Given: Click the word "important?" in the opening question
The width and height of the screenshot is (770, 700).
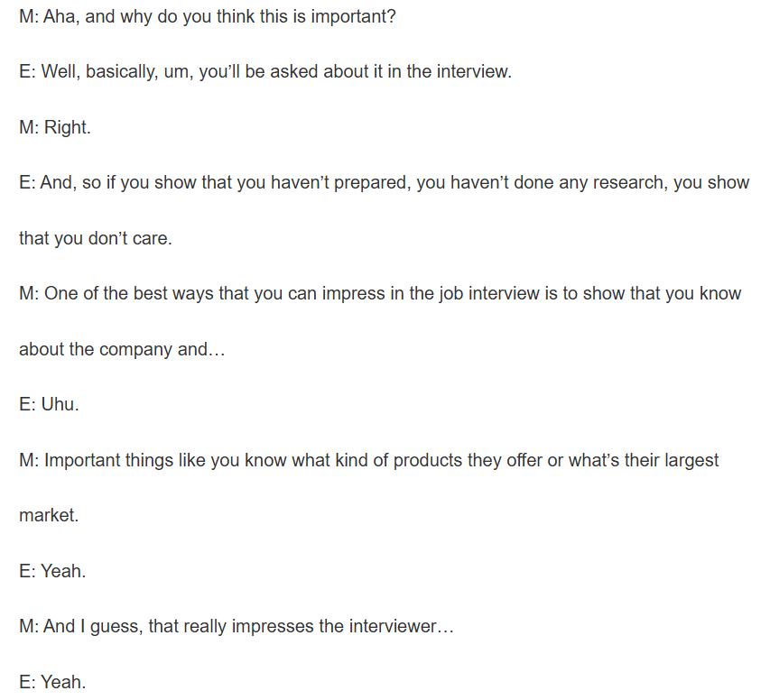Looking at the screenshot, I should [354, 17].
